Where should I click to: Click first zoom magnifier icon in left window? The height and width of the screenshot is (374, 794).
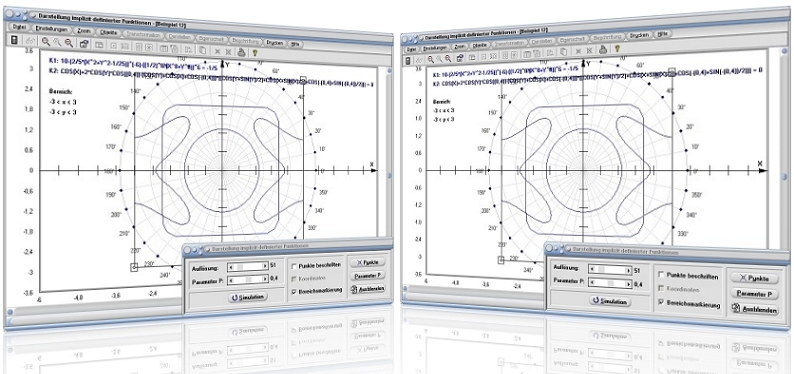coord(46,41)
